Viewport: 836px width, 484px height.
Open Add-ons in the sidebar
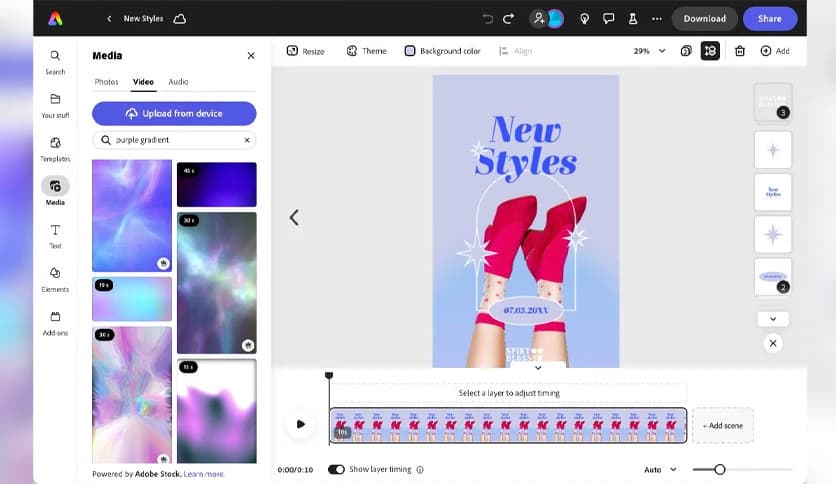point(55,324)
